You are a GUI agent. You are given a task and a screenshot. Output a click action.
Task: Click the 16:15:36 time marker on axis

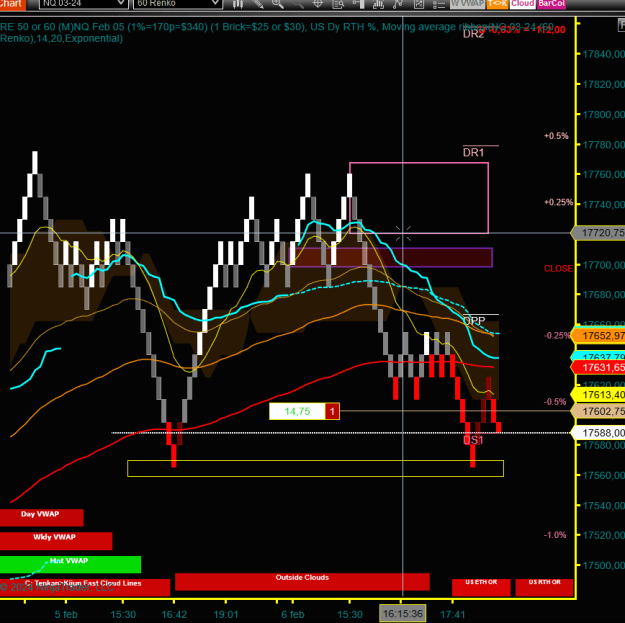pyautogui.click(x=403, y=613)
